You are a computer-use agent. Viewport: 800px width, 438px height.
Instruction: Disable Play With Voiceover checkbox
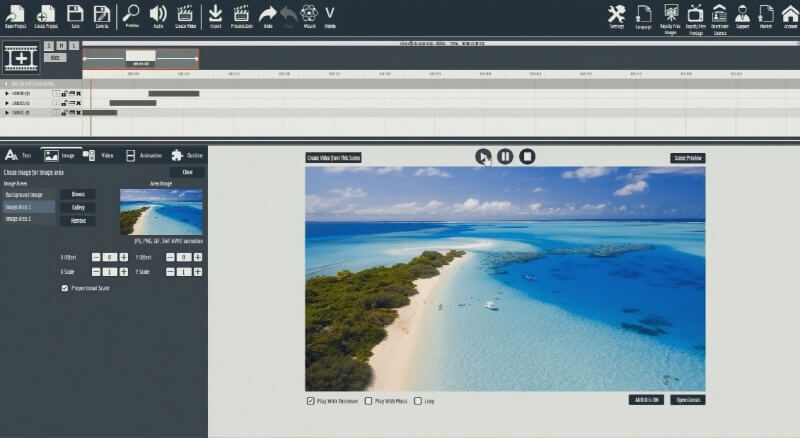click(310, 401)
